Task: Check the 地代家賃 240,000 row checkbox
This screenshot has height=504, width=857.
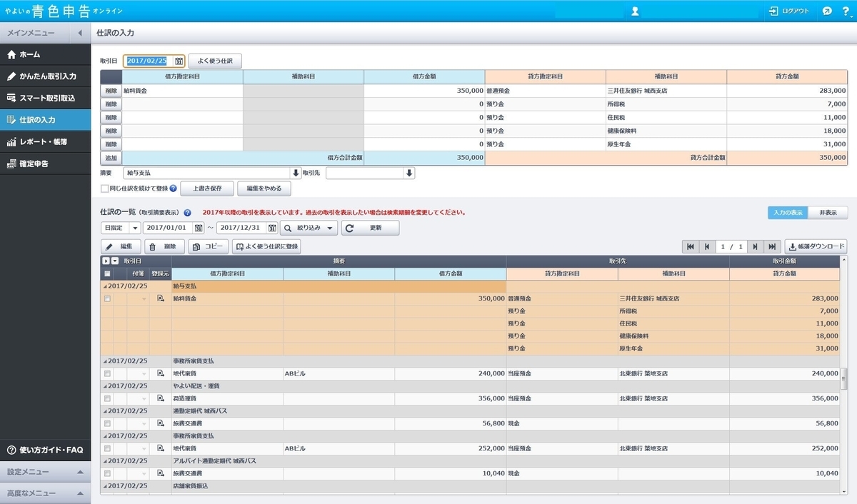Action: [107, 373]
